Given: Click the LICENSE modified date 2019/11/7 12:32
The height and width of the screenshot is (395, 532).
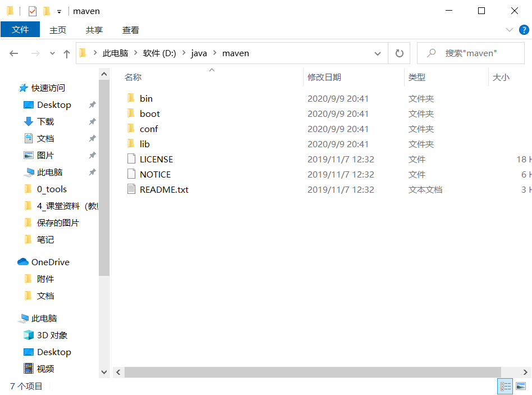Looking at the screenshot, I should coord(341,159).
